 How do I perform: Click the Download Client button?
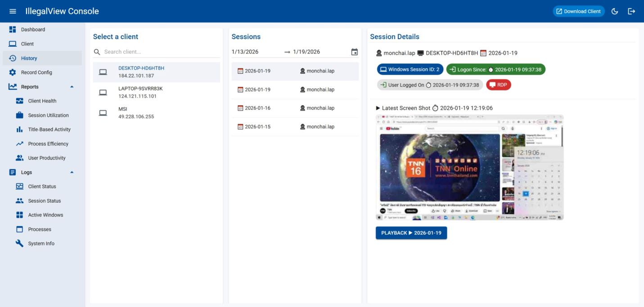tap(578, 11)
